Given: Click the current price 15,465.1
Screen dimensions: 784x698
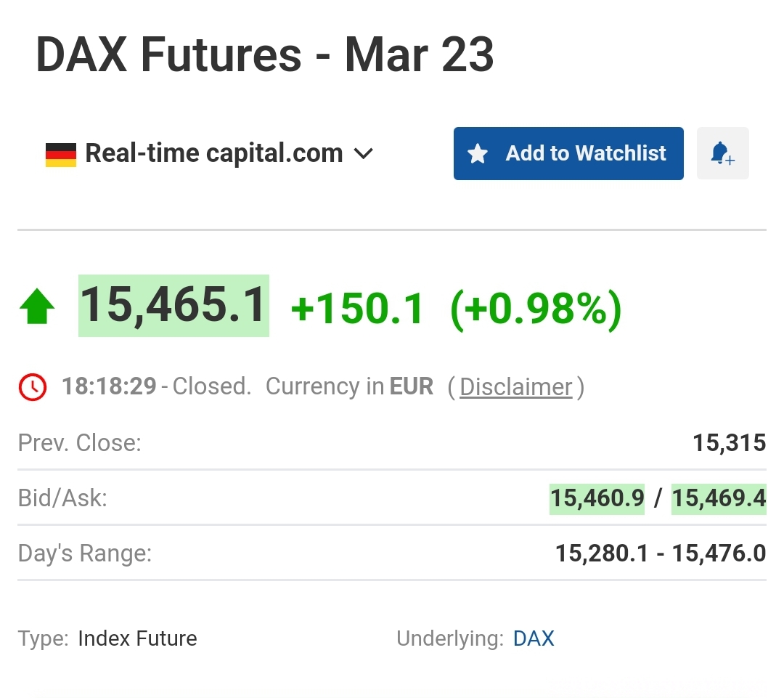Looking at the screenshot, I should (x=173, y=306).
